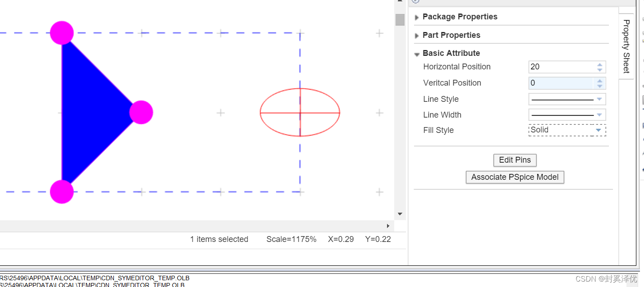
Task: Expand the Package Properties section
Action: click(x=417, y=18)
